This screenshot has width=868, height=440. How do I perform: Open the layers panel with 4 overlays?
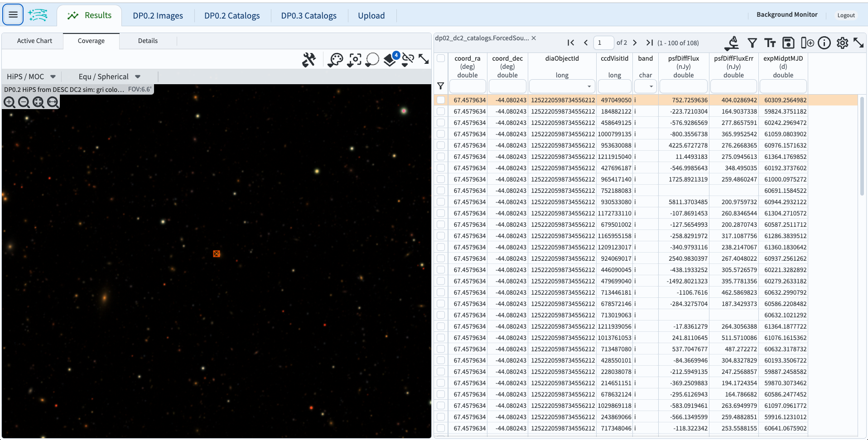pyautogui.click(x=389, y=59)
